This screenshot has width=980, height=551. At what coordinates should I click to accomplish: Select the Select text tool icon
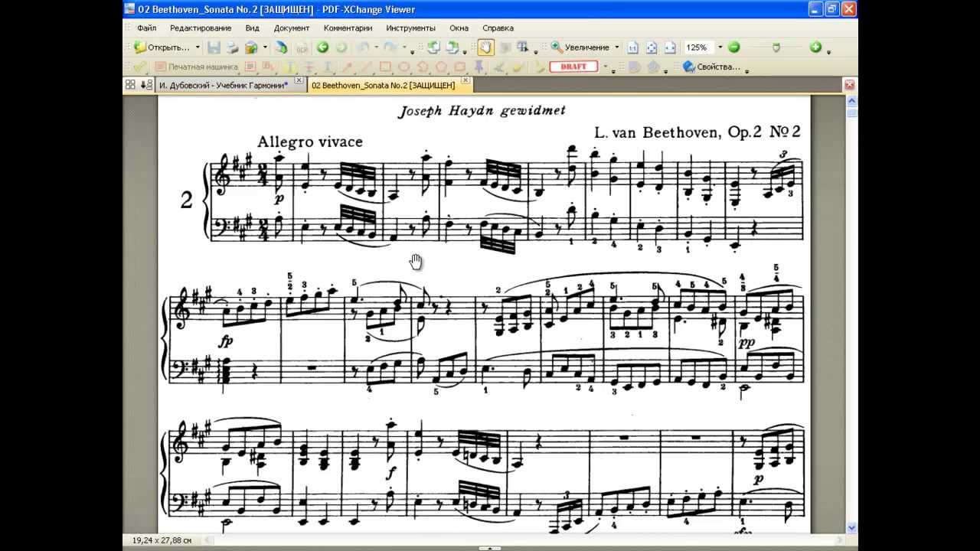click(x=523, y=47)
